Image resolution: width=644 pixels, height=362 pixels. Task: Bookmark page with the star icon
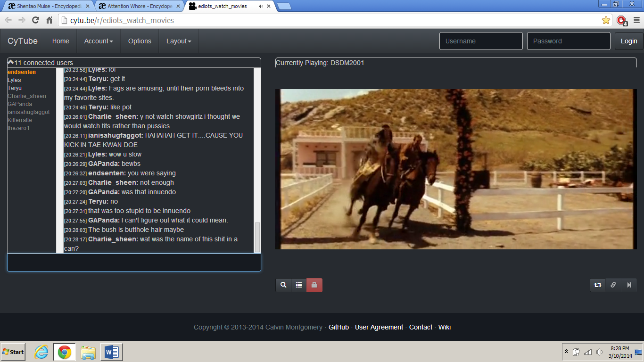tap(606, 20)
